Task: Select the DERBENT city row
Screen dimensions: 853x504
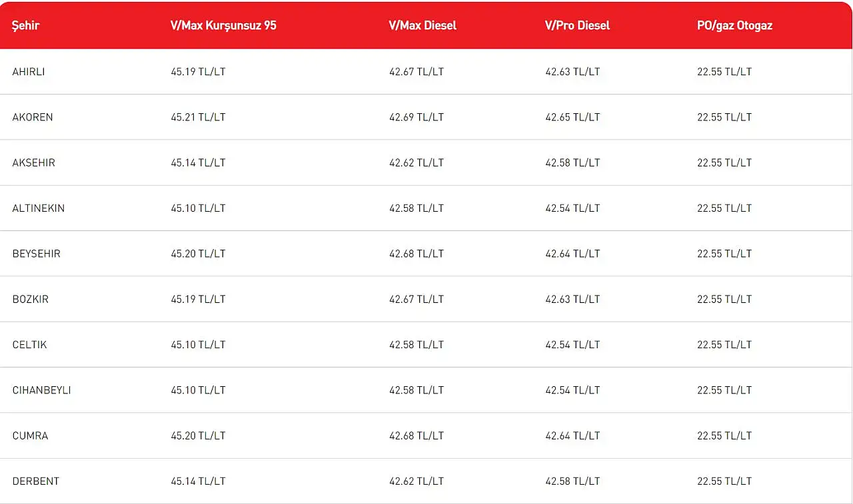Action: coord(35,481)
